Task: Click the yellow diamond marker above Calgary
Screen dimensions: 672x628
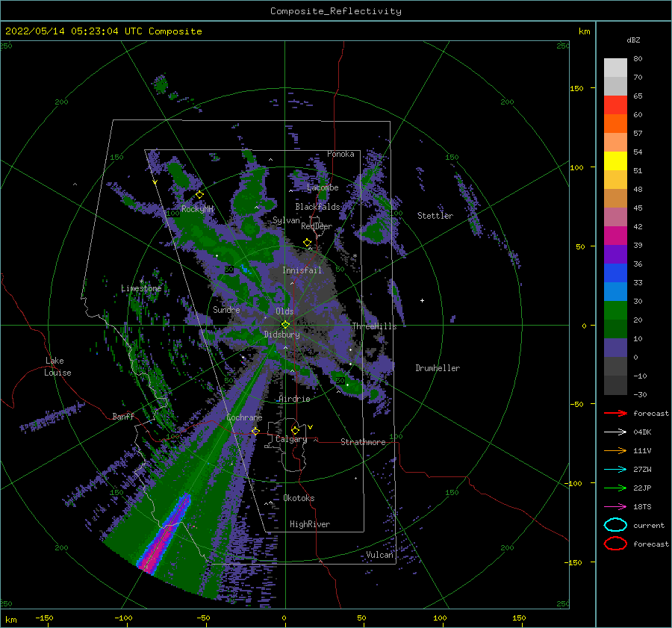Action: click(295, 430)
